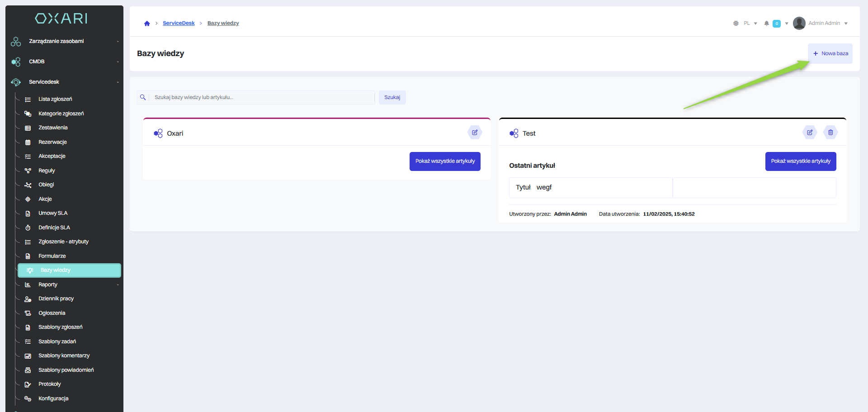The height and width of the screenshot is (412, 868).
Task: Delete the Test knowledge base
Action: (830, 133)
